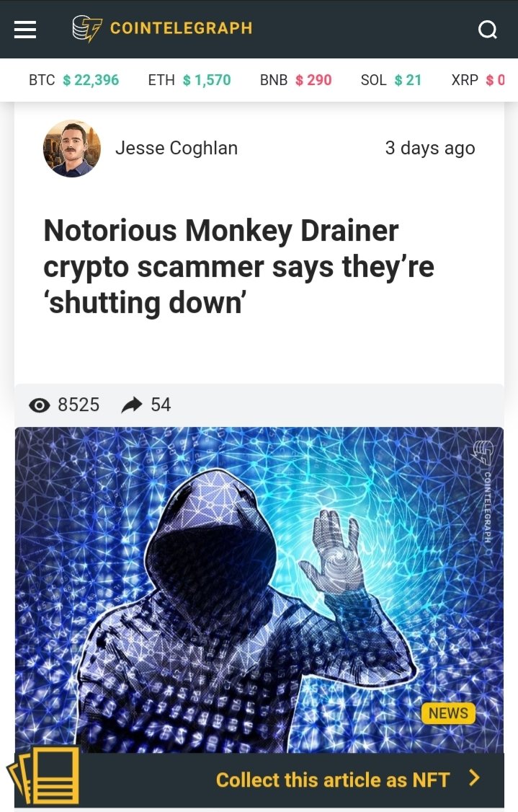
Task: Click the Monkey Drainer article headline
Action: (239, 267)
